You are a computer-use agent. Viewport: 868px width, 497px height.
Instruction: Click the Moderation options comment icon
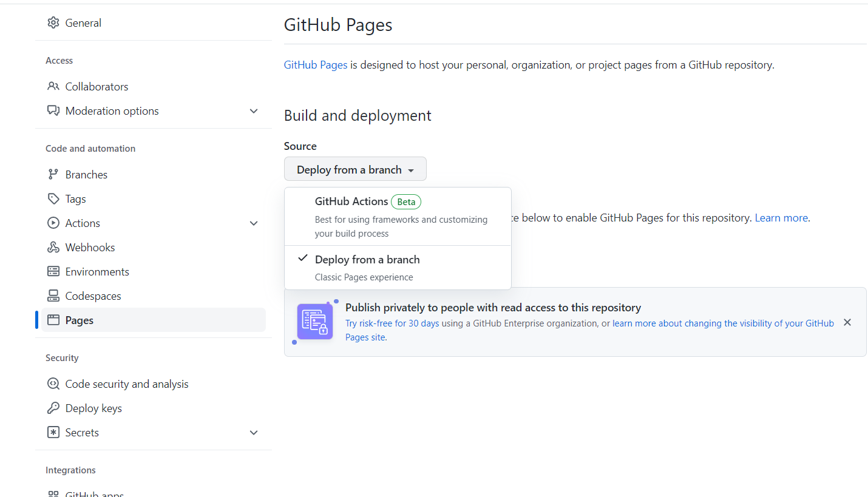click(x=53, y=111)
